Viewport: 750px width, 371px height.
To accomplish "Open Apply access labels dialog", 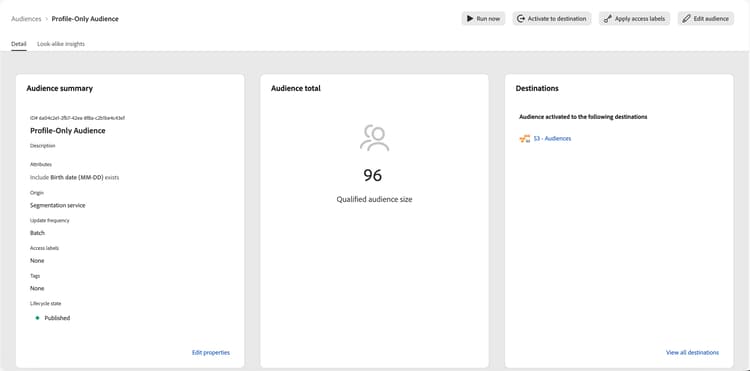I will click(x=634, y=19).
